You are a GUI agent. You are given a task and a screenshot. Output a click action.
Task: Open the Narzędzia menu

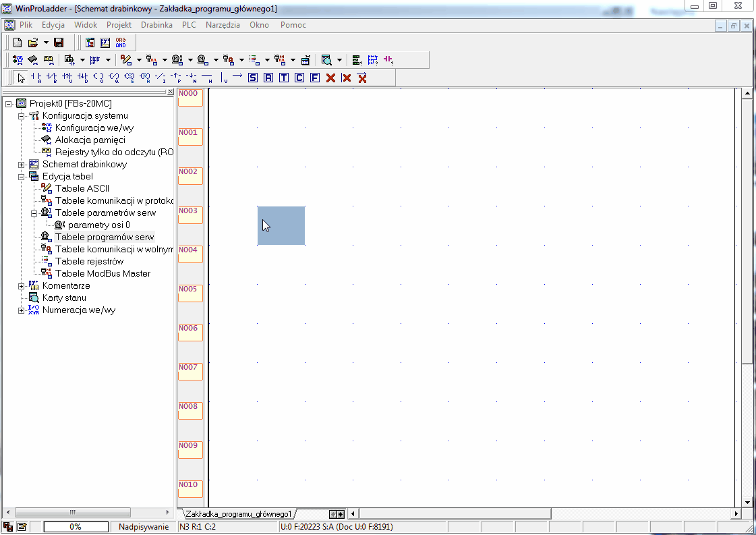point(223,25)
